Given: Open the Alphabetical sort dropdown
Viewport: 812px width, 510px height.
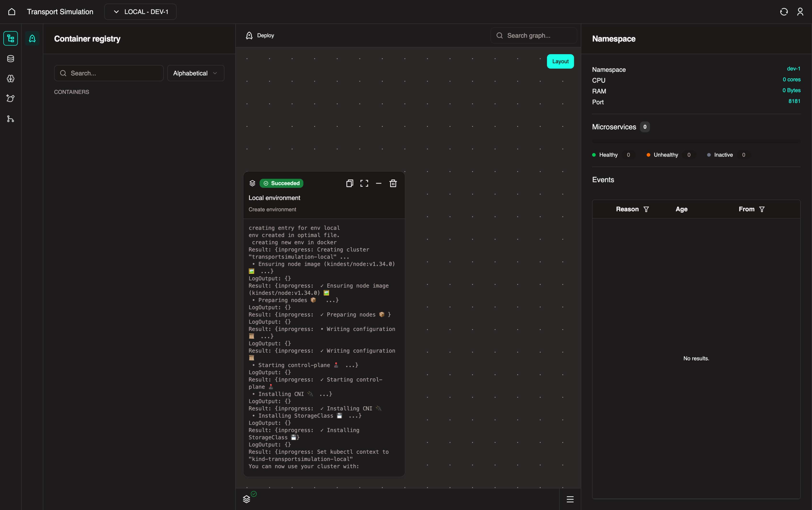Looking at the screenshot, I should click(196, 73).
